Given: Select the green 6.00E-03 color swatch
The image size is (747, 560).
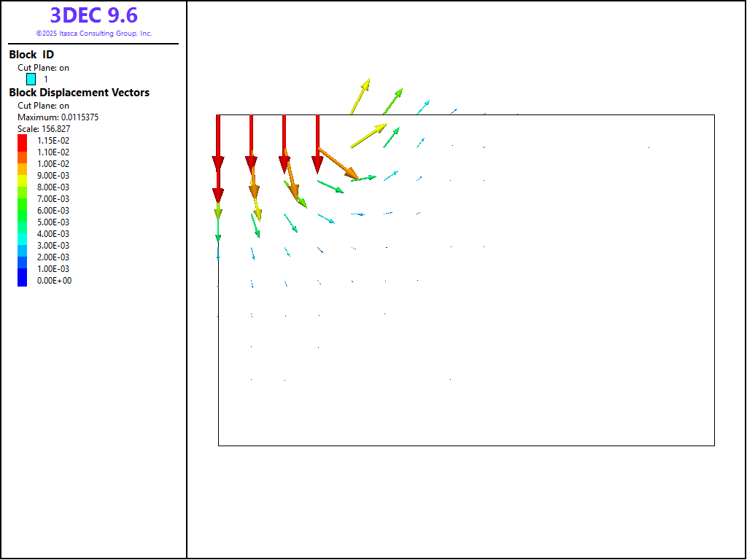Looking at the screenshot, I should [x=23, y=211].
